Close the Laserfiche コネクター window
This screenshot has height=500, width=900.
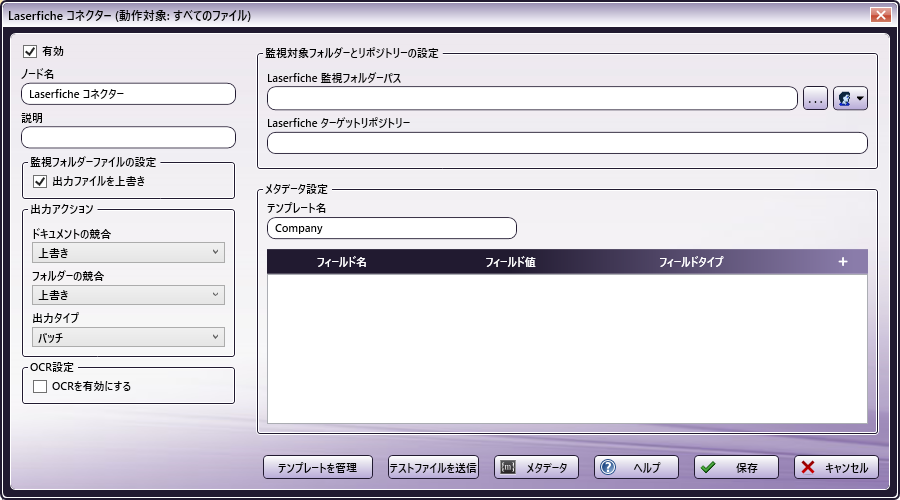point(880,15)
